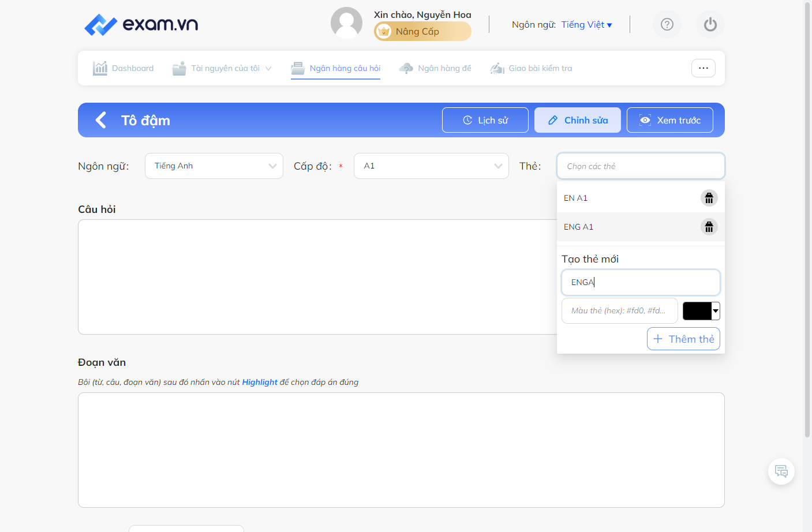Open the Cấp độ A1 dropdown
Viewport: 812px width, 532px height.
(431, 166)
